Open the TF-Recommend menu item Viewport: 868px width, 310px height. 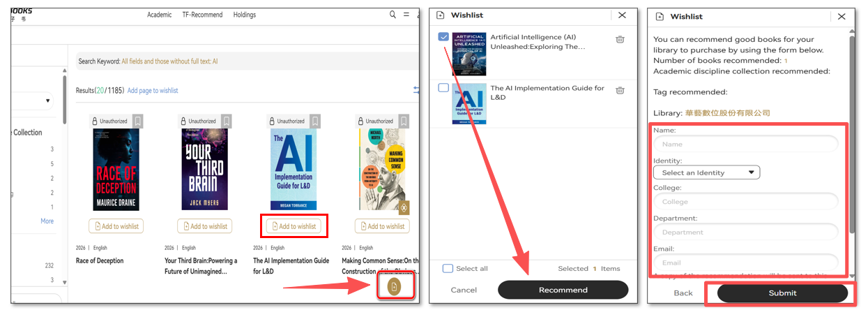point(202,15)
